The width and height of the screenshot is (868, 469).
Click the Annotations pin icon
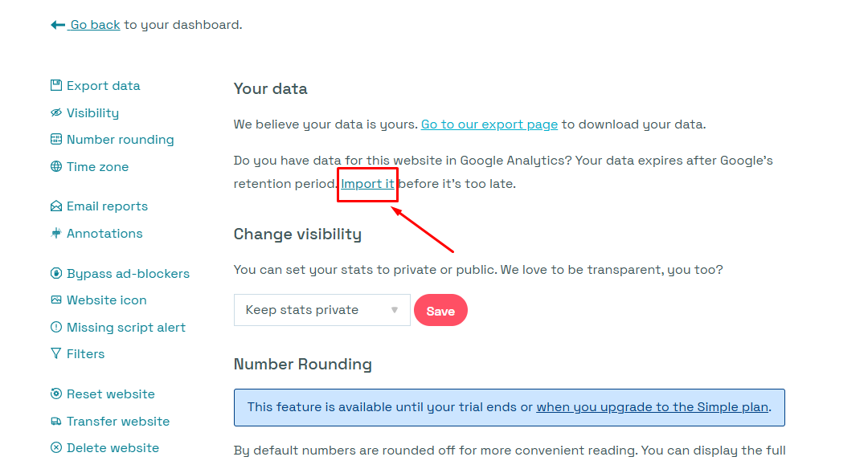(55, 233)
